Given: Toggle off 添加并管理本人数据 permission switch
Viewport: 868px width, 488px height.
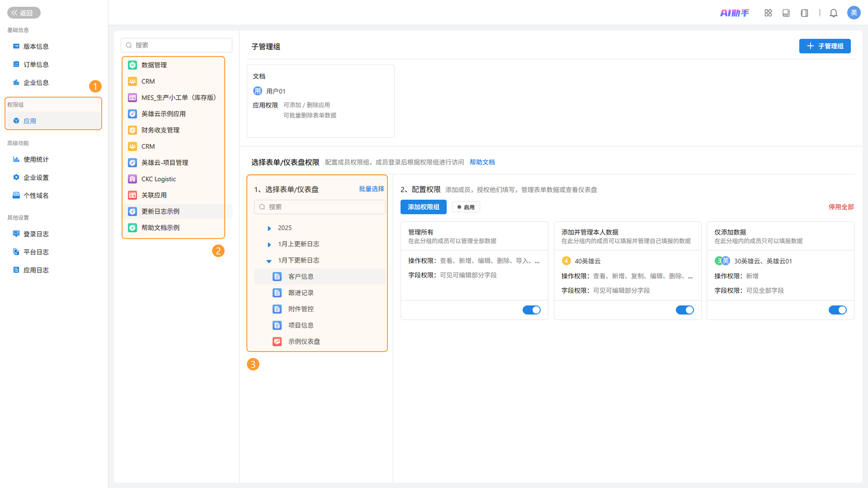Looking at the screenshot, I should click(x=685, y=310).
